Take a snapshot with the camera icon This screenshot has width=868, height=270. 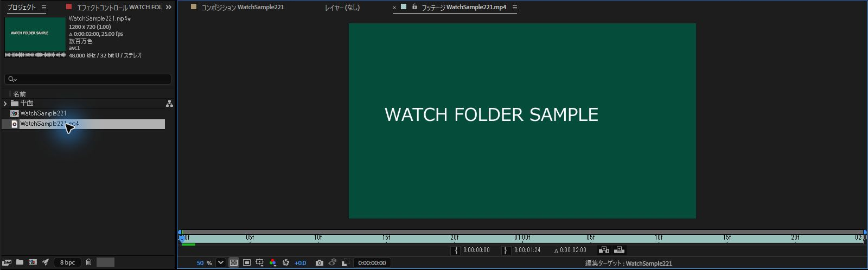[x=320, y=263]
